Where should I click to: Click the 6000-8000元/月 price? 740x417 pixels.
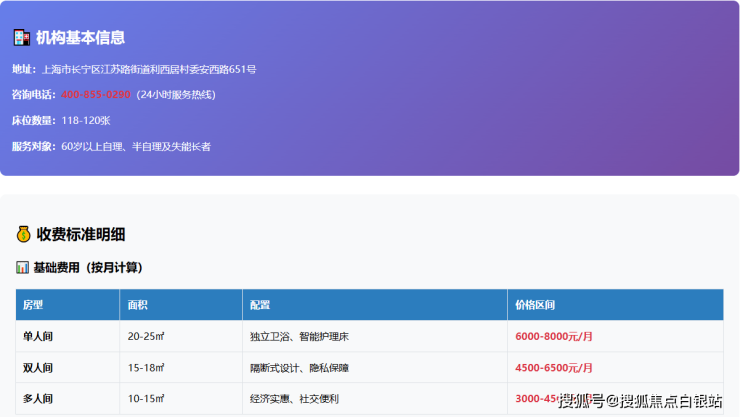click(553, 336)
